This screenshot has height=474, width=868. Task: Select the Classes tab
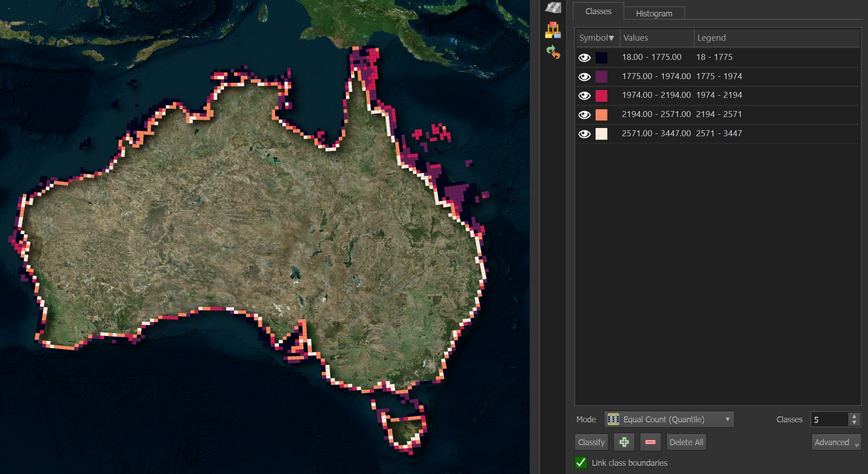point(598,11)
